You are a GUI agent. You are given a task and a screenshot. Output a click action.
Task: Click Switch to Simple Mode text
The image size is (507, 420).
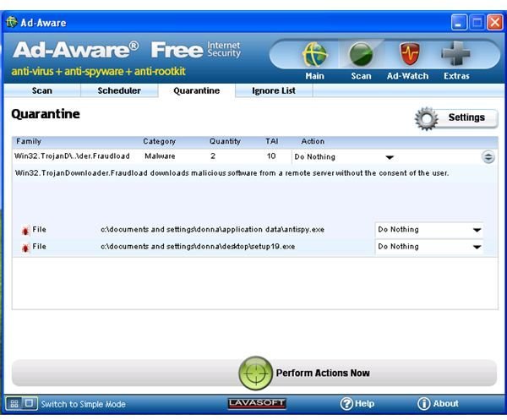click(x=83, y=404)
